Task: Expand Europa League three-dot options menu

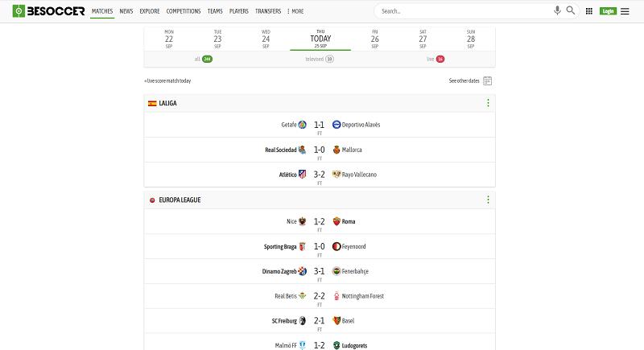Action: click(x=488, y=200)
